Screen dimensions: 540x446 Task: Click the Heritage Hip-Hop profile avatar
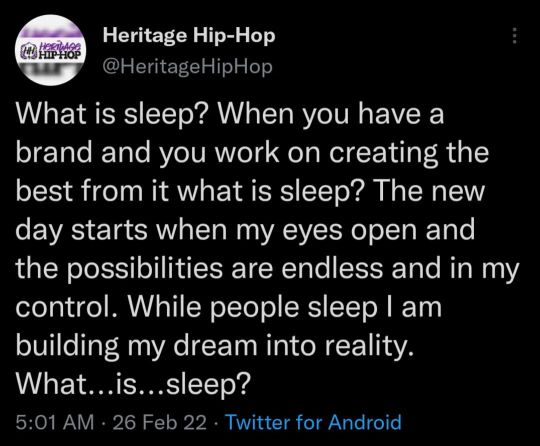click(x=51, y=50)
